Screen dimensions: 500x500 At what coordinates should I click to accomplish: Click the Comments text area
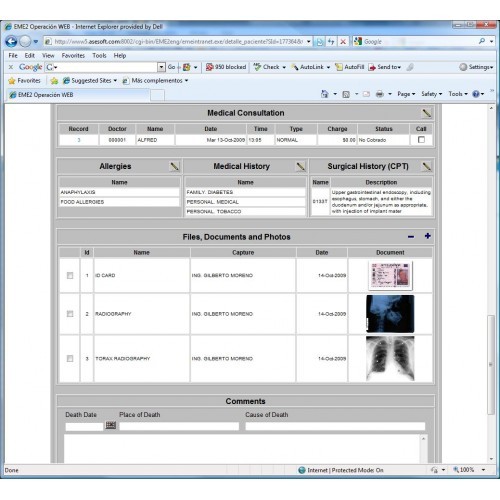pyautogui.click(x=242, y=448)
